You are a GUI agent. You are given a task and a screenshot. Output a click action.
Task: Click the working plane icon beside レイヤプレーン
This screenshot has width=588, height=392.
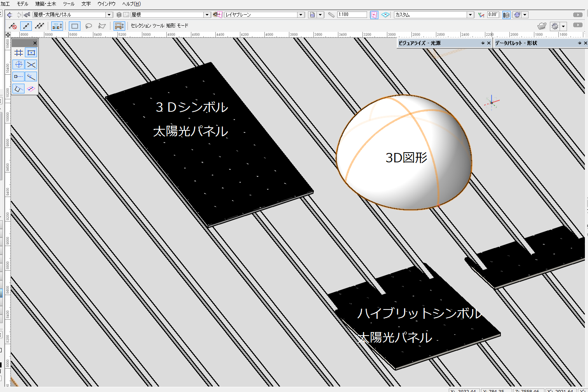(x=218, y=15)
